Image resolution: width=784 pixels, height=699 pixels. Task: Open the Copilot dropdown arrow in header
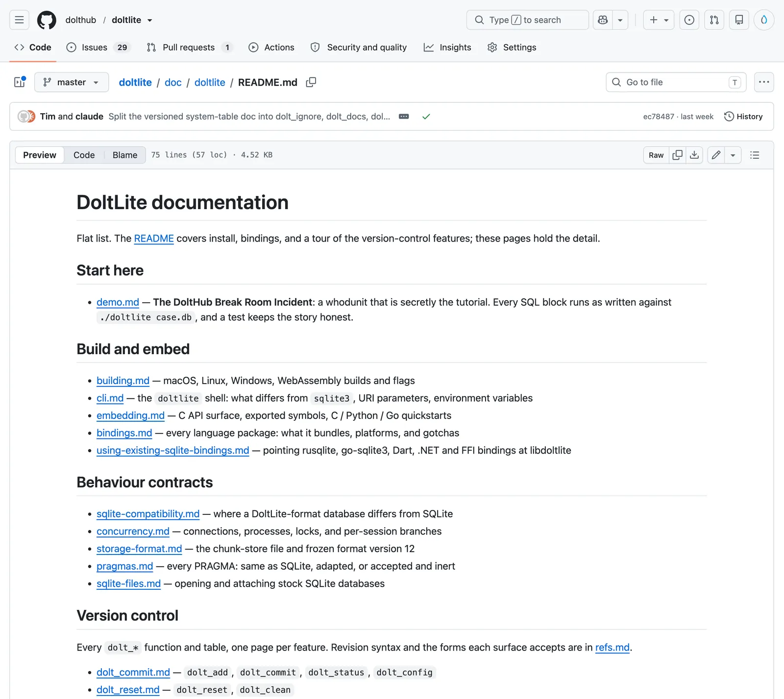(x=620, y=20)
